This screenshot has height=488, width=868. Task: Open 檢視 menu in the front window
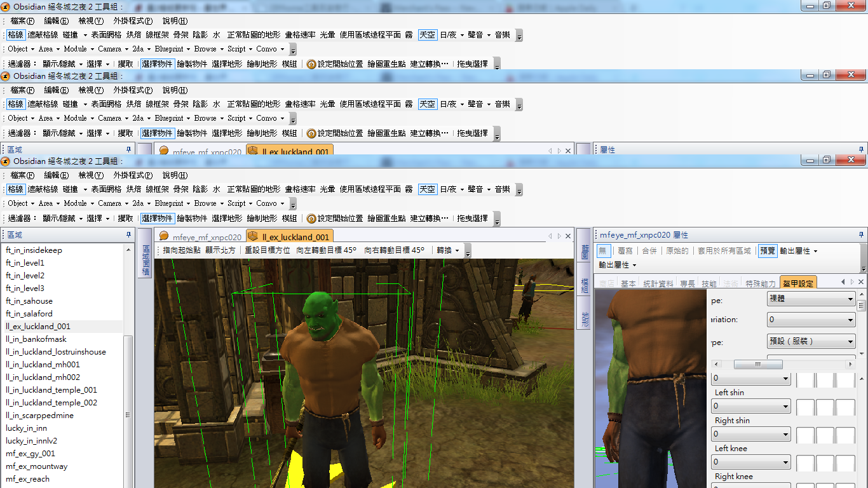click(91, 175)
